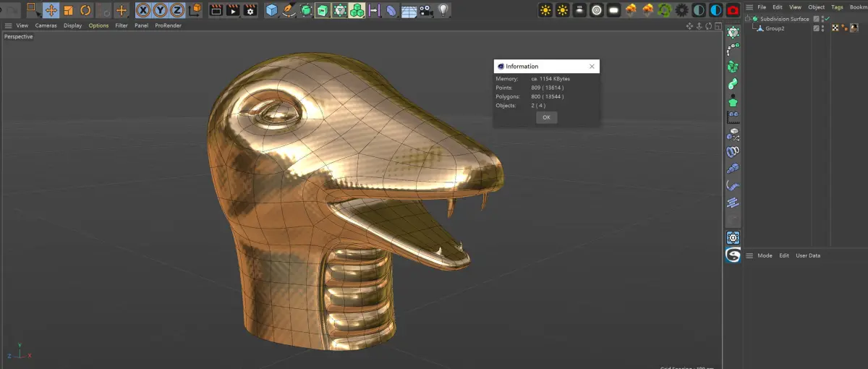This screenshot has height=369, width=868.
Task: Open Edit Render Settings clapperboard
Action: click(250, 10)
